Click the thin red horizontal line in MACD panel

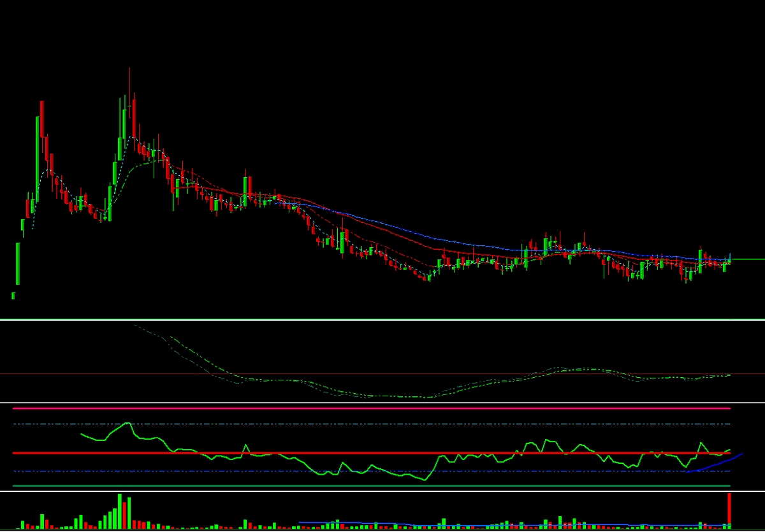[x=382, y=373]
